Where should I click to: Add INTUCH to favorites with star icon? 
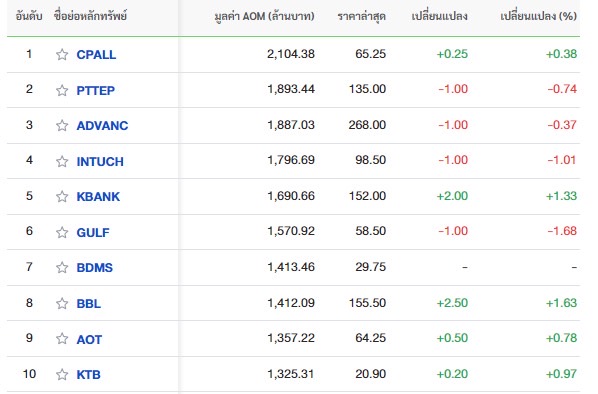(62, 161)
